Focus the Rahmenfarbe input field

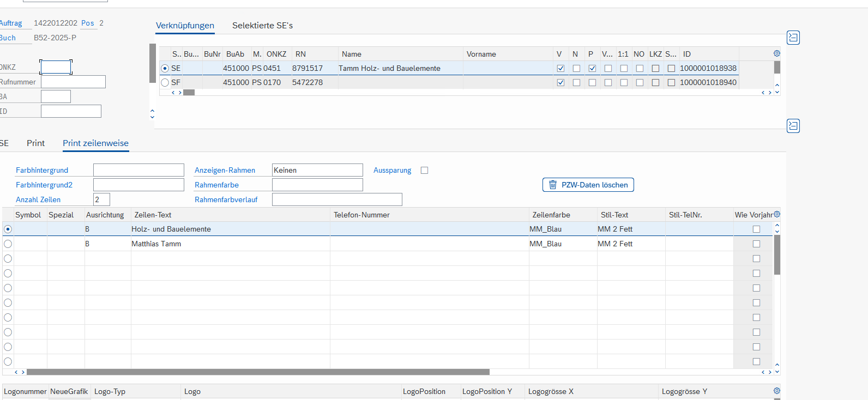[x=317, y=185]
